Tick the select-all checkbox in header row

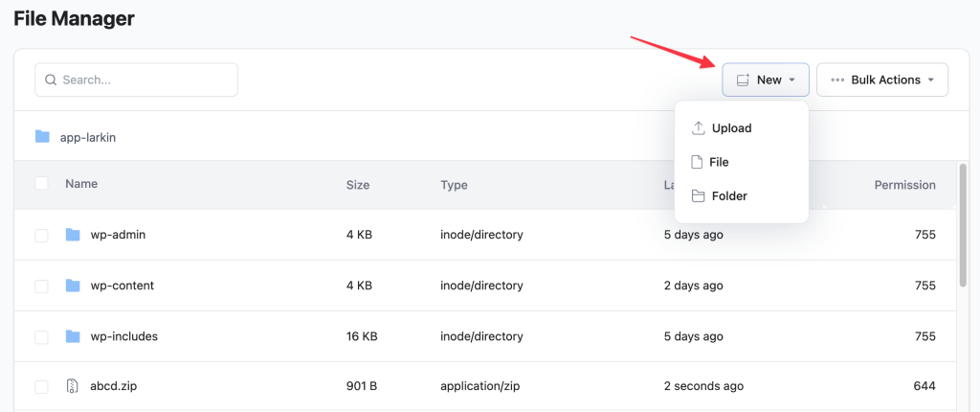41,183
